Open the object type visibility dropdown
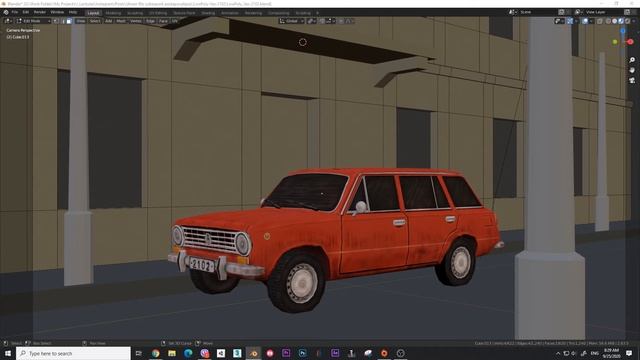The height and width of the screenshot is (360, 640). pos(560,21)
